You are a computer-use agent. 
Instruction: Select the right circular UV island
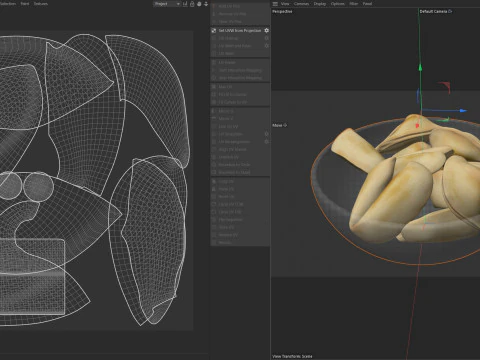click(38, 187)
